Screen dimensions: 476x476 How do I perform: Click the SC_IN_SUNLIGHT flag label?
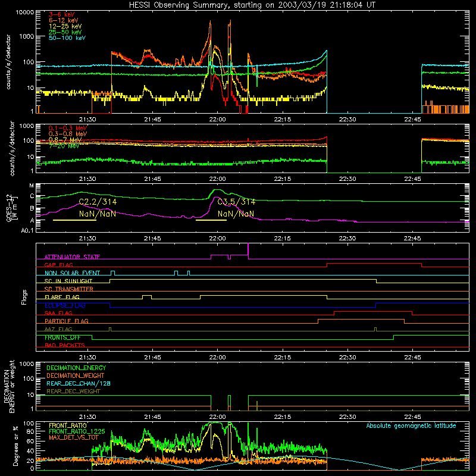pos(68,281)
